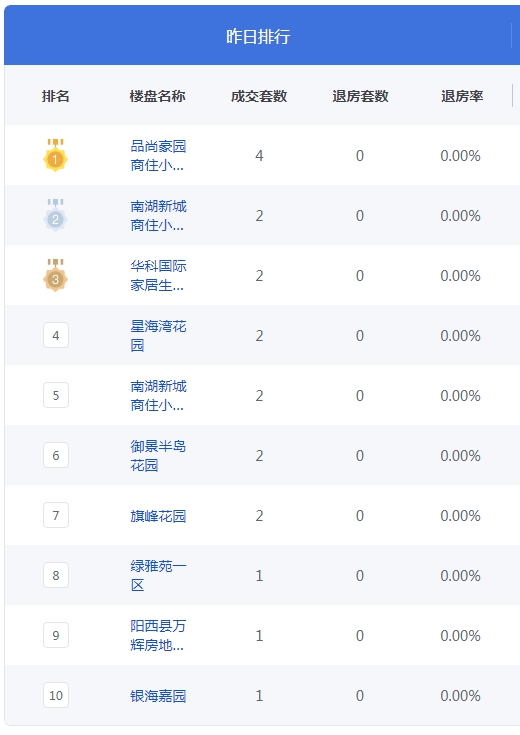This screenshot has width=520, height=735.
Task: Click the 退房率 column header
Action: click(462, 96)
